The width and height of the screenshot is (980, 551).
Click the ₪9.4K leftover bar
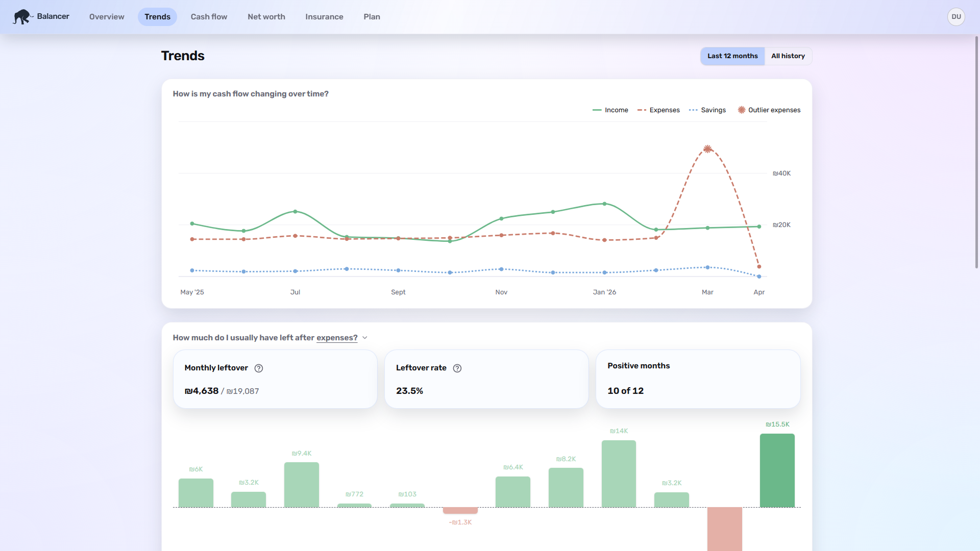coord(302,485)
